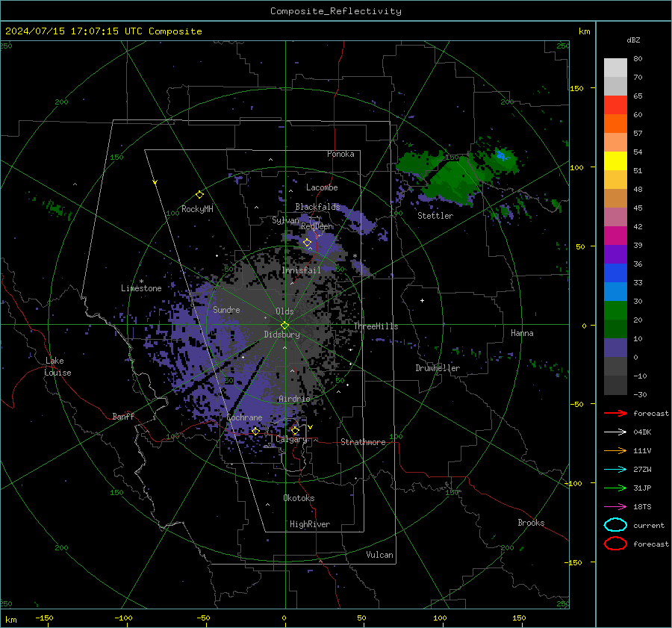Click the 'km' unit label at top right
This screenshot has width=672, height=628.
tap(584, 31)
